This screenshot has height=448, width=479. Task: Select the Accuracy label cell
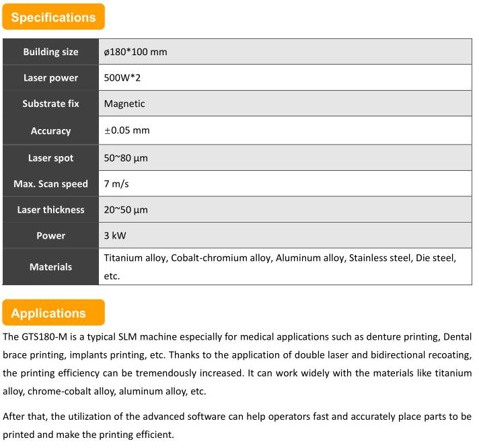[x=50, y=130]
